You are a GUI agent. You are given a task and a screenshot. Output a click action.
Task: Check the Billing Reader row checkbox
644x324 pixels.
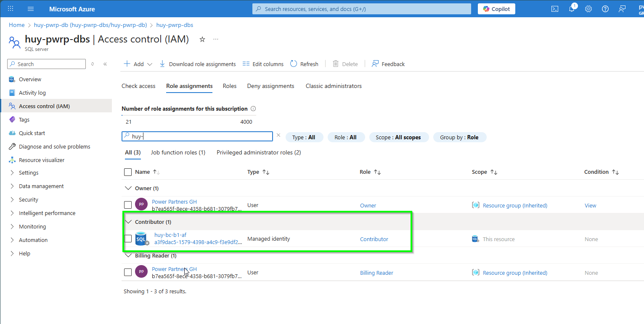tap(128, 272)
